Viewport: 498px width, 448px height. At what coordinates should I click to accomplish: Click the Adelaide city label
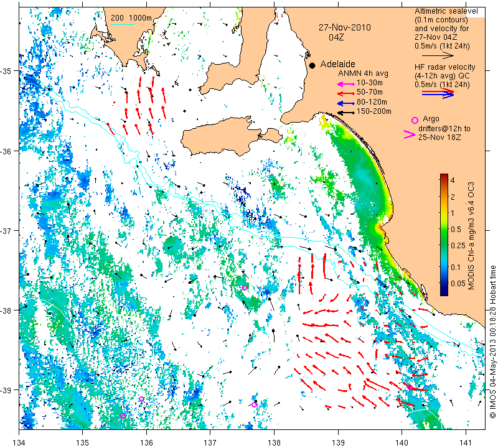337,64
